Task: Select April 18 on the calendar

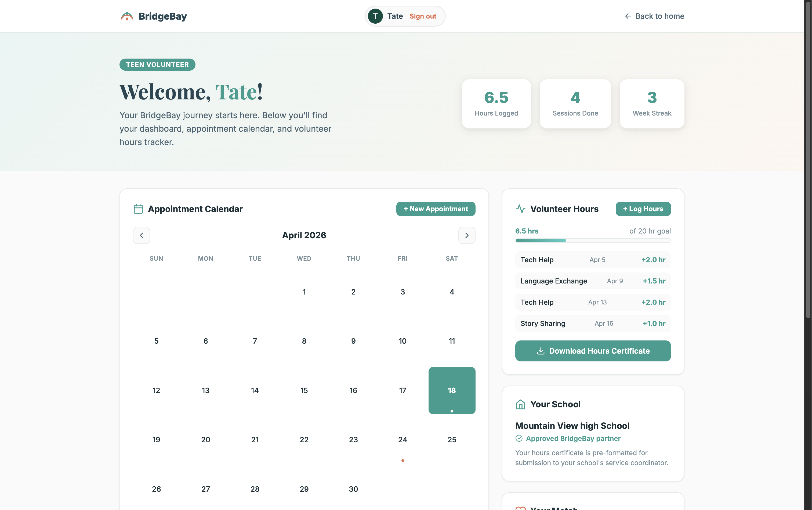Action: 452,390
